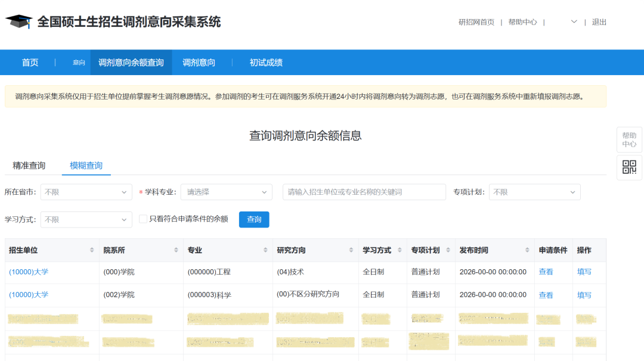
Task: Open the 初试成绩 navigation item
Action: (267, 62)
